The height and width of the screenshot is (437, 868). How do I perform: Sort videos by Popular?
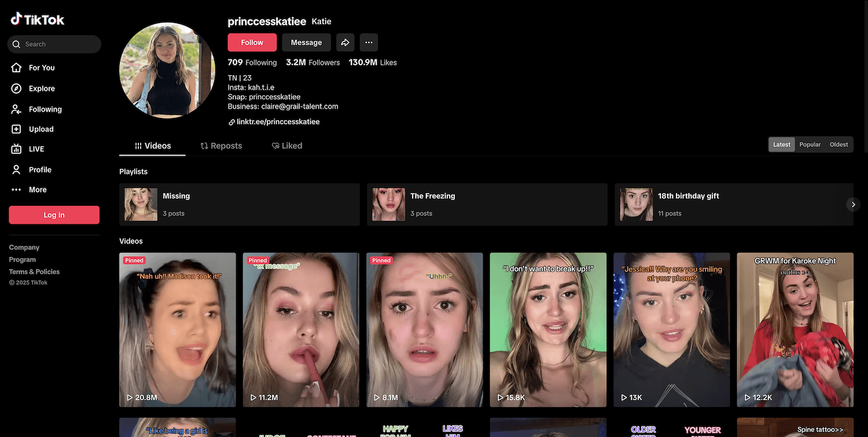click(810, 145)
